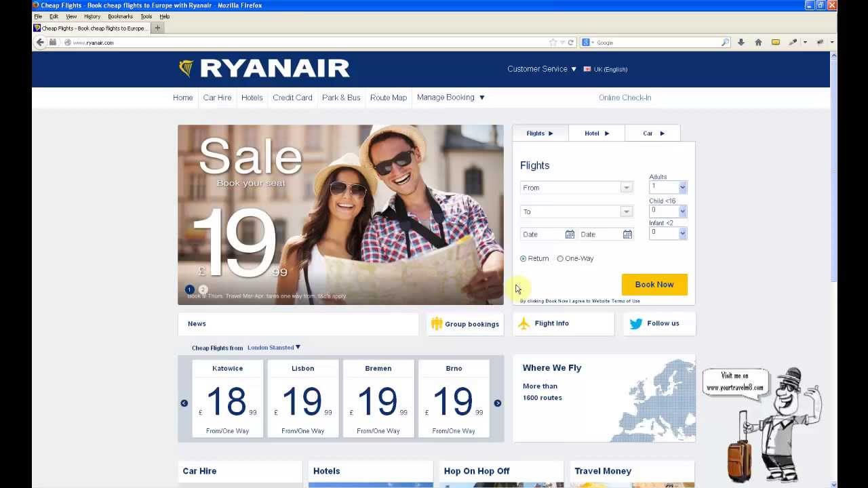Viewport: 868px width, 488px height.
Task: Select the One-Way radio button
Action: click(559, 258)
